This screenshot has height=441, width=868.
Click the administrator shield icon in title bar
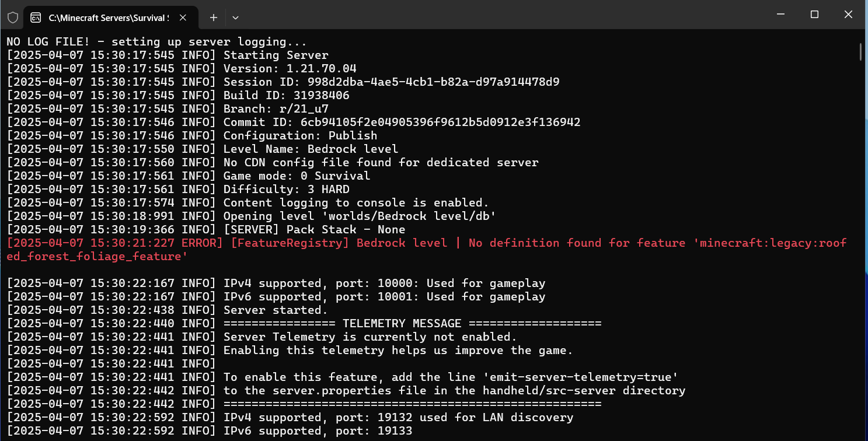(12, 17)
